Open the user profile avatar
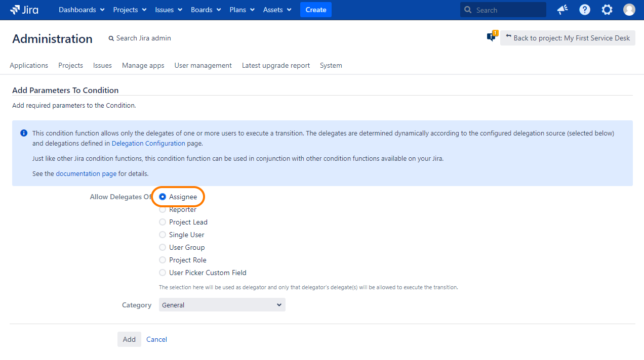This screenshot has height=360, width=644. coord(629,10)
